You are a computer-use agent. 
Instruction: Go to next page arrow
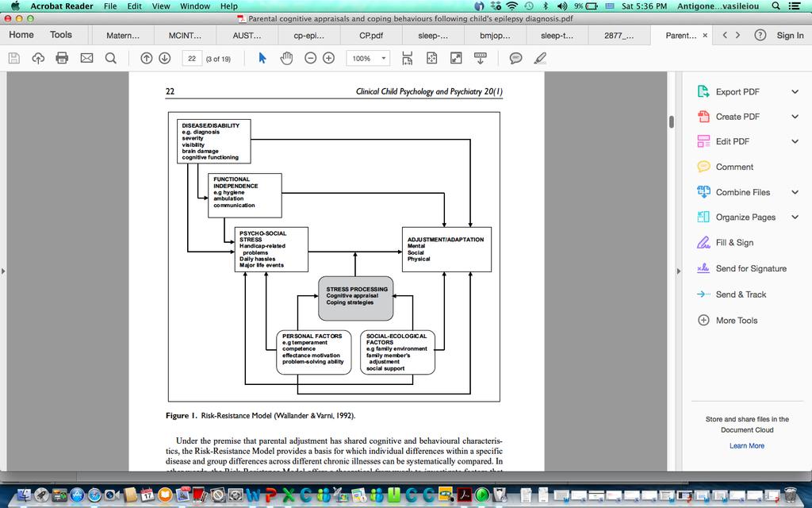pos(165,58)
